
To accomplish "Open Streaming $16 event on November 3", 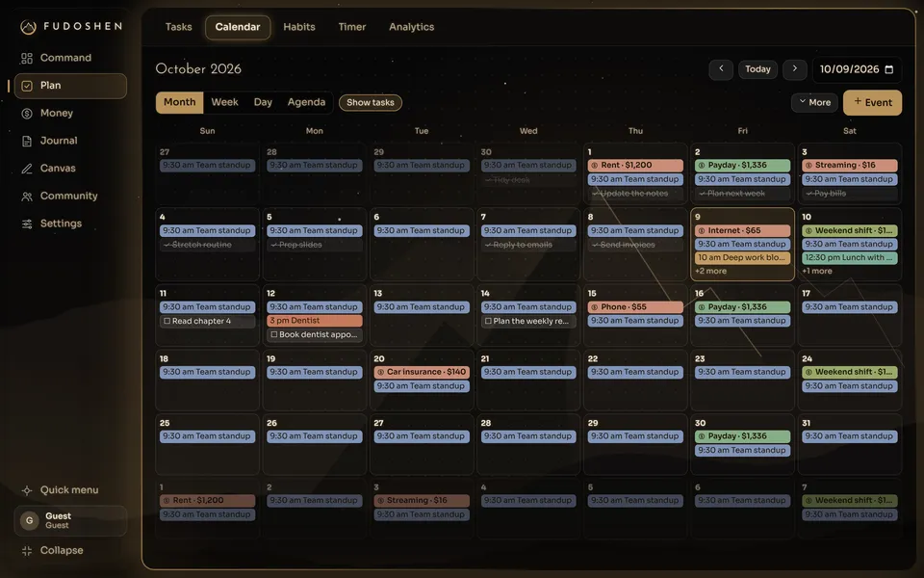I will point(422,500).
